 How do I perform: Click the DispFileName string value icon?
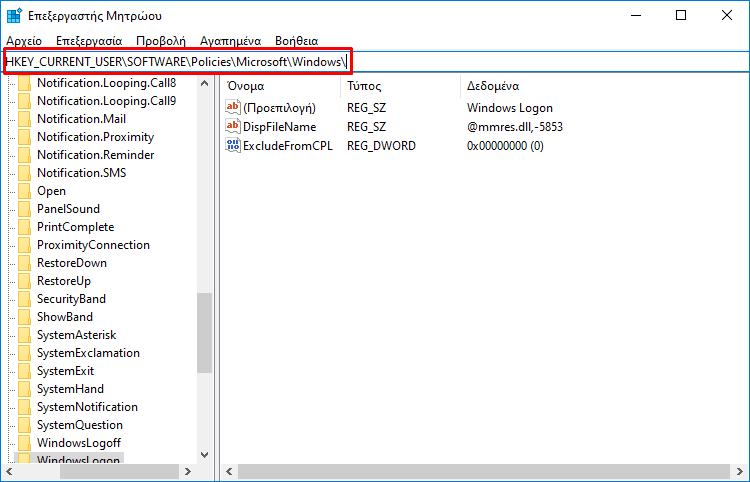click(233, 126)
